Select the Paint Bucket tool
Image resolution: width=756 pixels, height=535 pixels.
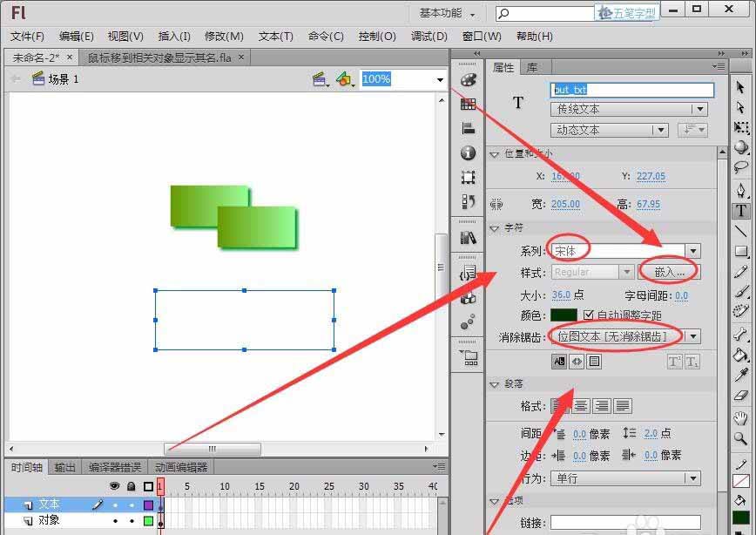coord(740,354)
